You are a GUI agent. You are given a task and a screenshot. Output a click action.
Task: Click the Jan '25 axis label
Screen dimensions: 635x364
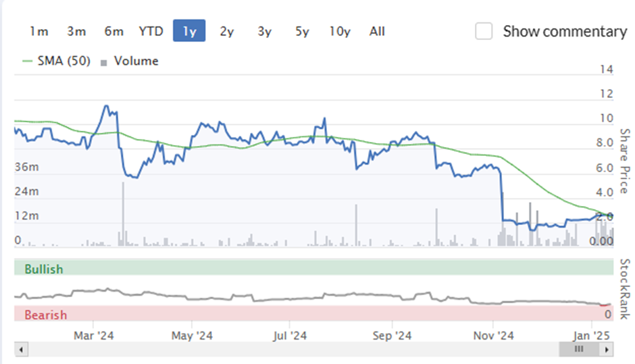pos(592,336)
